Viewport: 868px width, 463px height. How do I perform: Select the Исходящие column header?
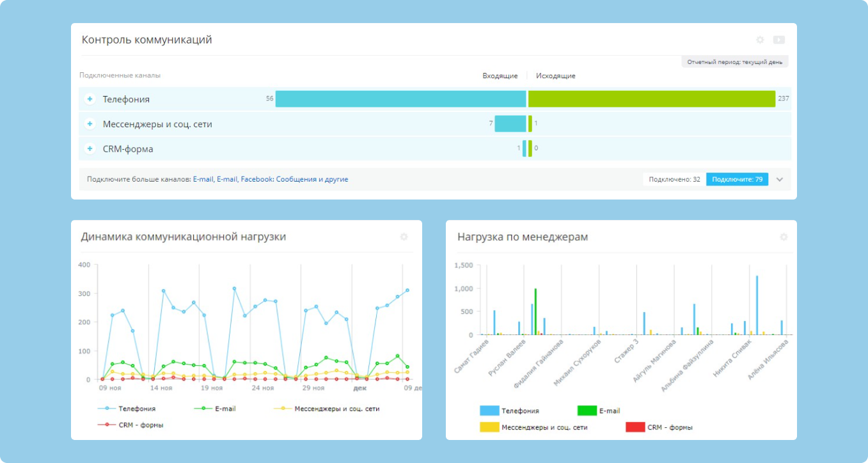(555, 75)
